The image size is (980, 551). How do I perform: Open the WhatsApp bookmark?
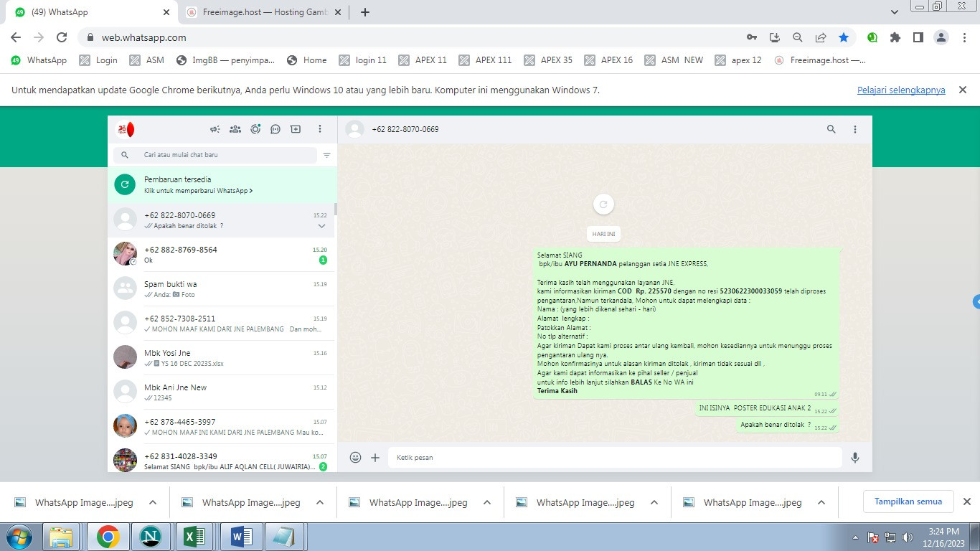(39, 60)
